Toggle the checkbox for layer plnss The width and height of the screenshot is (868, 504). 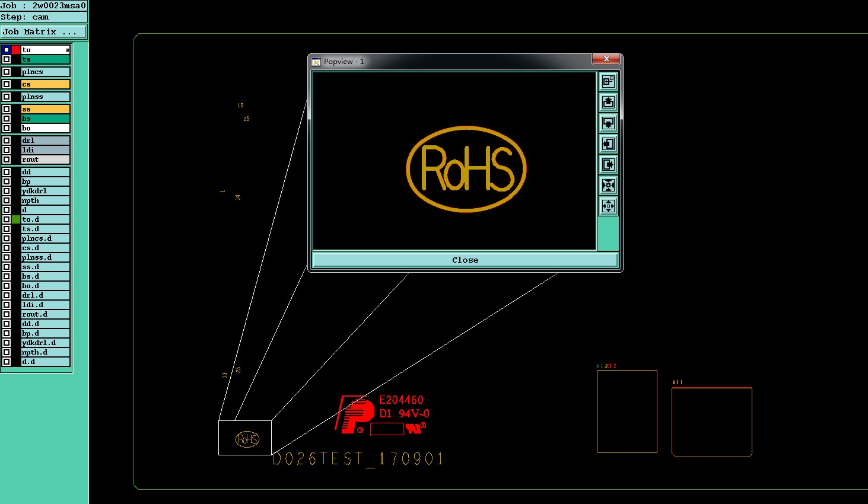coord(7,97)
